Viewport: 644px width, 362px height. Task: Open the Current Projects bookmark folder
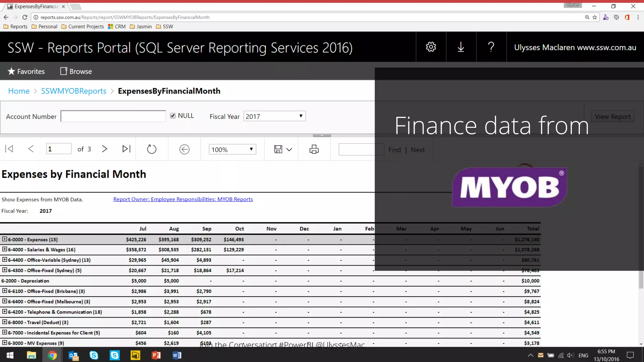(x=83, y=26)
